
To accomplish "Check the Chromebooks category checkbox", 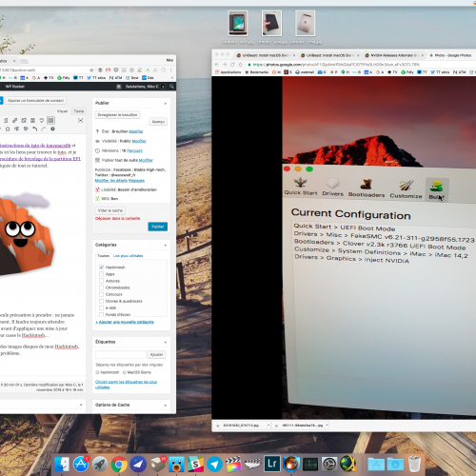I will point(101,288).
